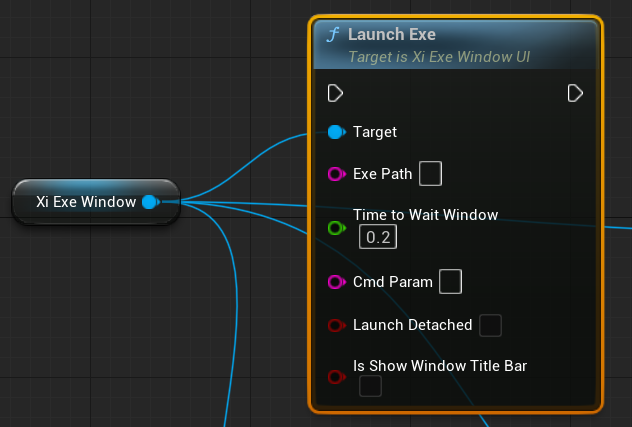Screen dimensions: 632x427
Task: Enable the Launch Detached checkbox
Action: click(491, 325)
